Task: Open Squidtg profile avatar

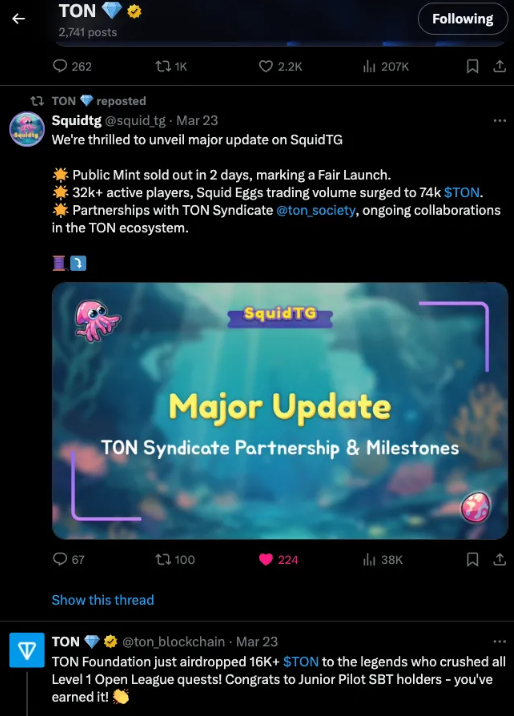Action: (x=27, y=129)
